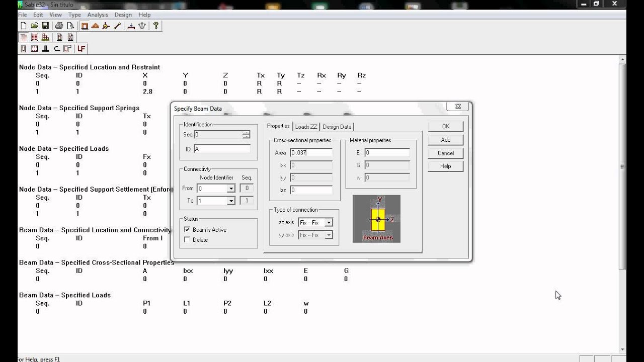The height and width of the screenshot is (362, 644).
Task: Click the red LF toolbar icon
Action: (81, 49)
